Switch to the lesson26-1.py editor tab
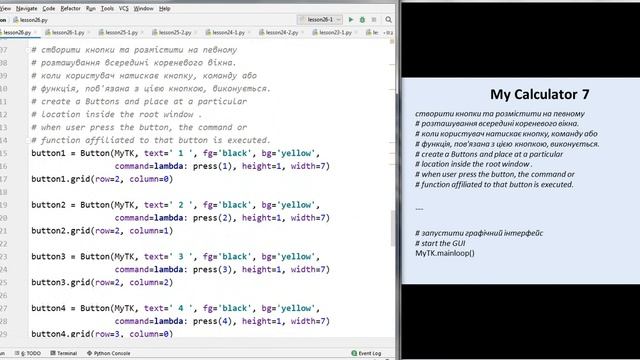Image resolution: width=640 pixels, height=360 pixels. click(x=68, y=32)
